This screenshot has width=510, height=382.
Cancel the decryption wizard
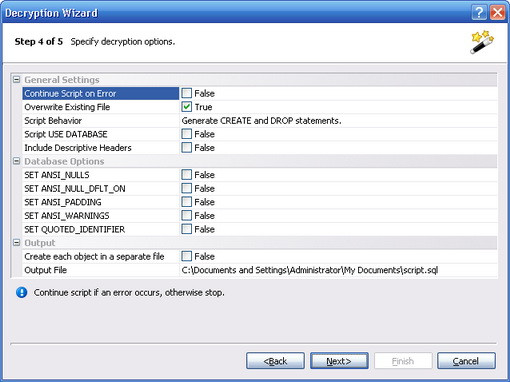466,361
